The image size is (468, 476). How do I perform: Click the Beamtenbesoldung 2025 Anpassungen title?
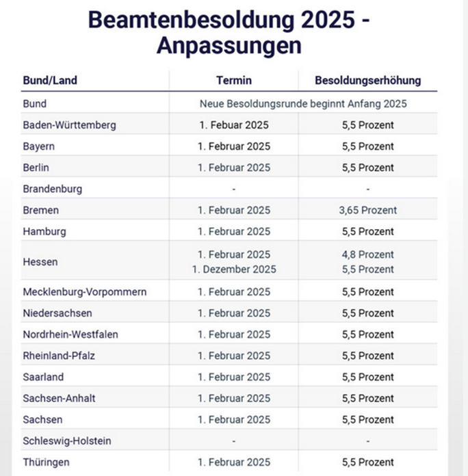click(x=229, y=32)
